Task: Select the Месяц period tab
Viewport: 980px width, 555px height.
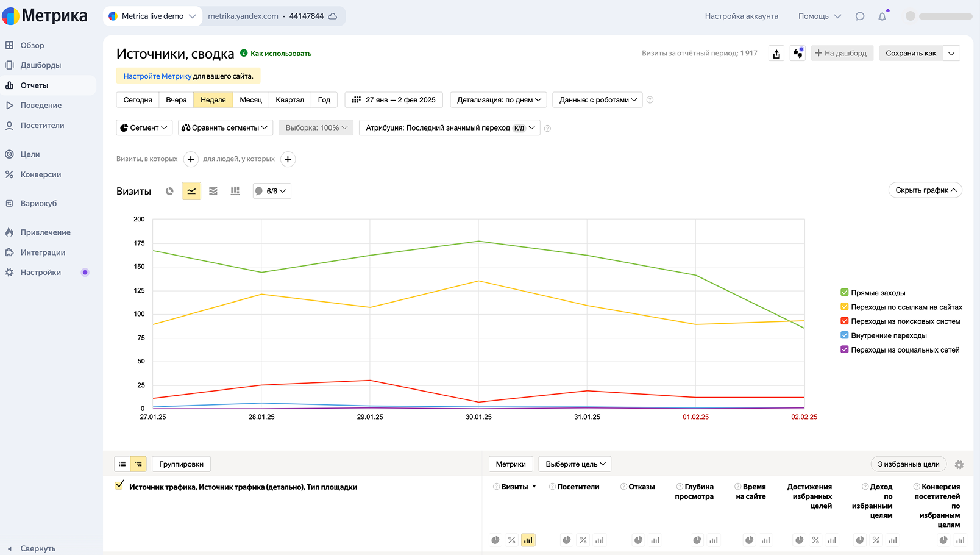Action: click(250, 100)
